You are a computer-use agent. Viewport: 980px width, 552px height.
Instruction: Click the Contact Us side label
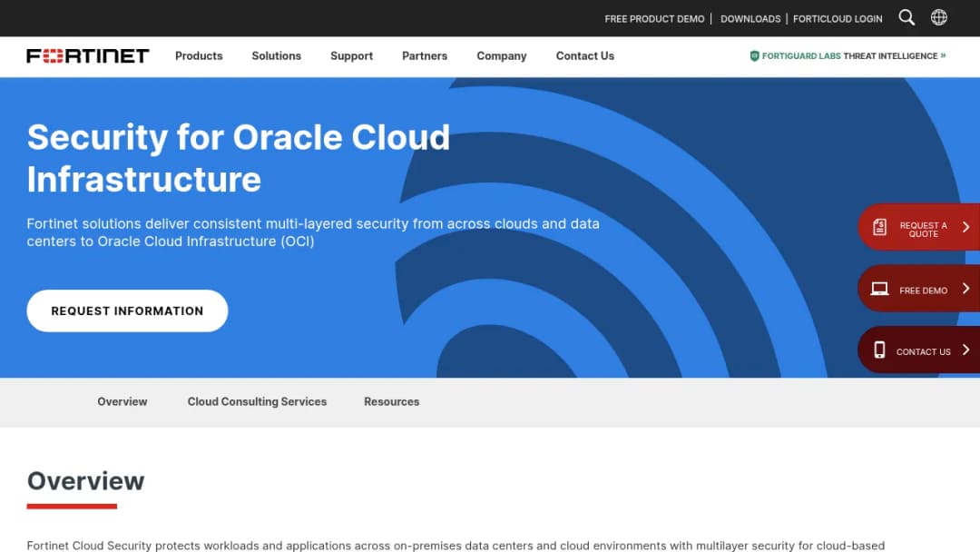[x=923, y=352]
